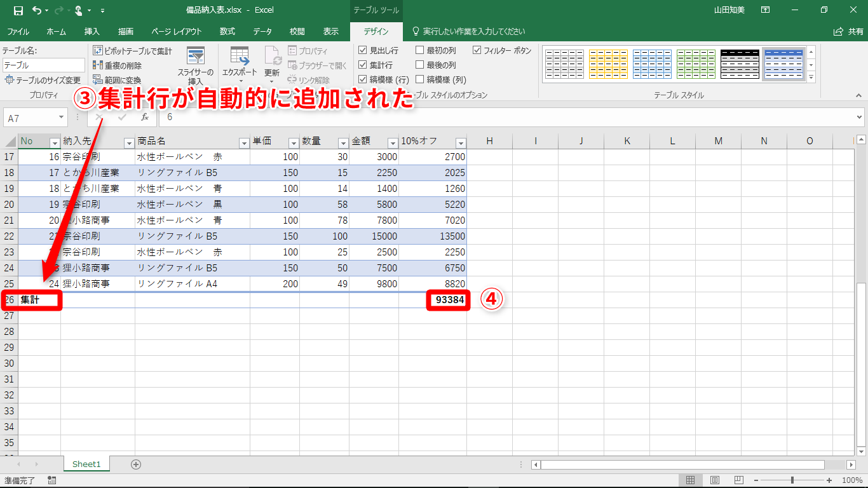Open the 商品名 filter dropdown
The image size is (868, 488).
pos(244,142)
